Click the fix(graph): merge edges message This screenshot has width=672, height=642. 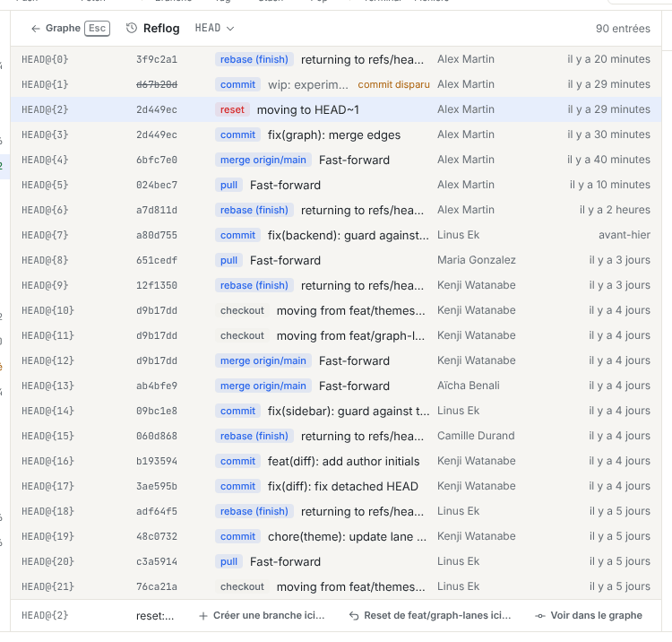coord(334,134)
